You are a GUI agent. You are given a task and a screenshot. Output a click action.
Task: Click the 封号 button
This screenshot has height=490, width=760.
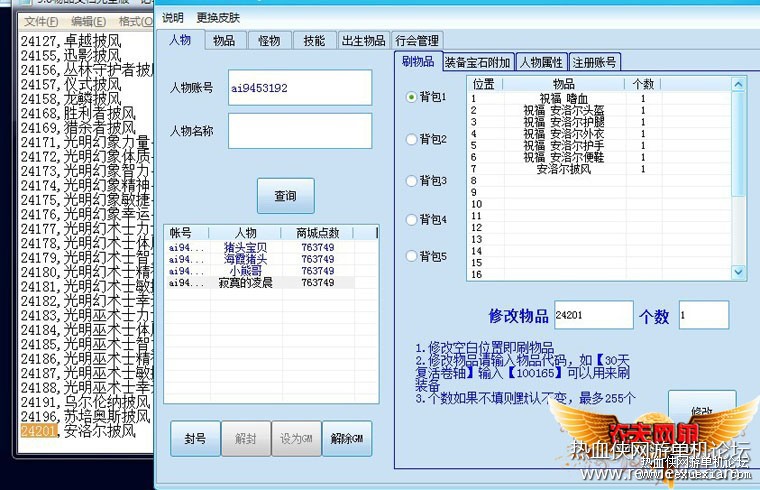(x=195, y=439)
